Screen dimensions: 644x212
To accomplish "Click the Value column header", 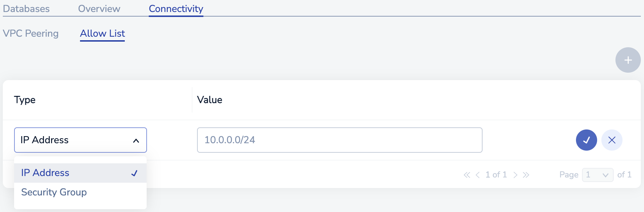I will coord(210,100).
